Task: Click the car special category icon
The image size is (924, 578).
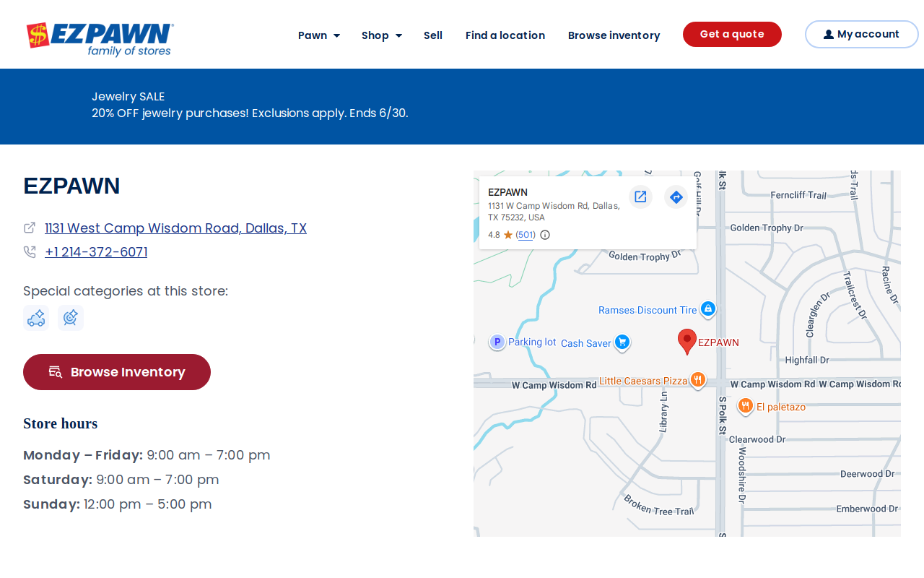Action: click(x=36, y=318)
